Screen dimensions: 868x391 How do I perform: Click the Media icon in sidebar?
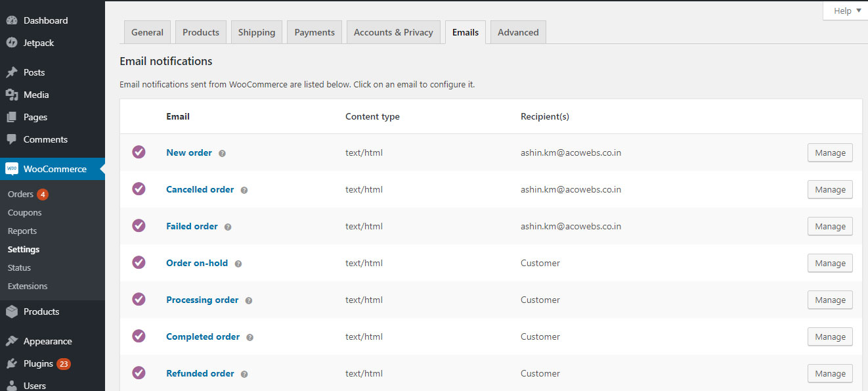[12, 95]
